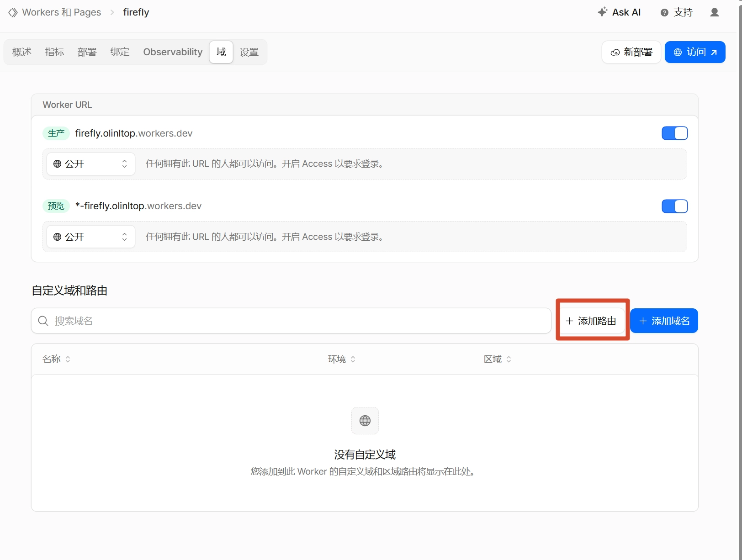Screen dimensions: 742x560
Task: Click the *-firefly.olinltop.workers.dev URL text
Action: click(138, 206)
